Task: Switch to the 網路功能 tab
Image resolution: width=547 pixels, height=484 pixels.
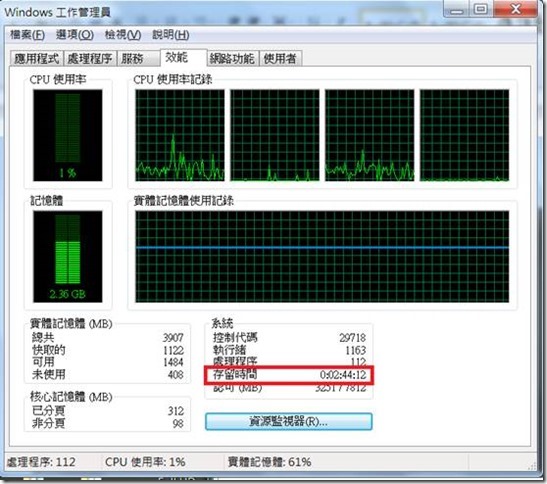Action: pyautogui.click(x=233, y=59)
